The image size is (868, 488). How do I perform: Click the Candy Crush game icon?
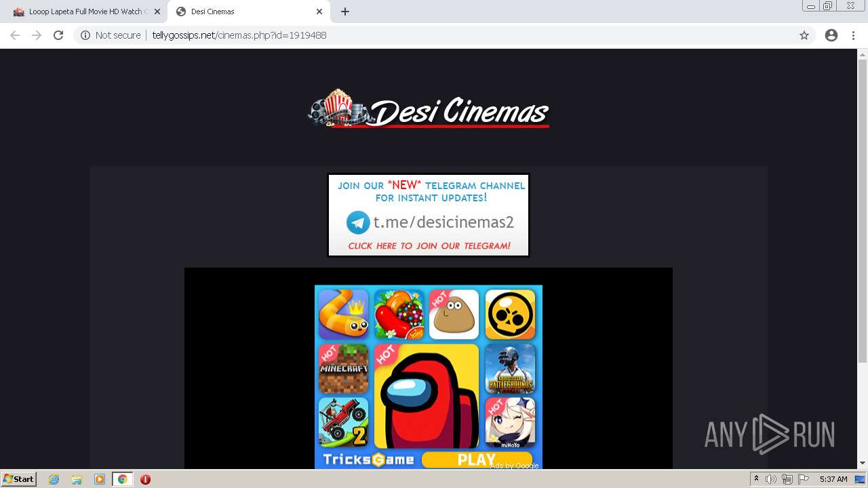399,314
